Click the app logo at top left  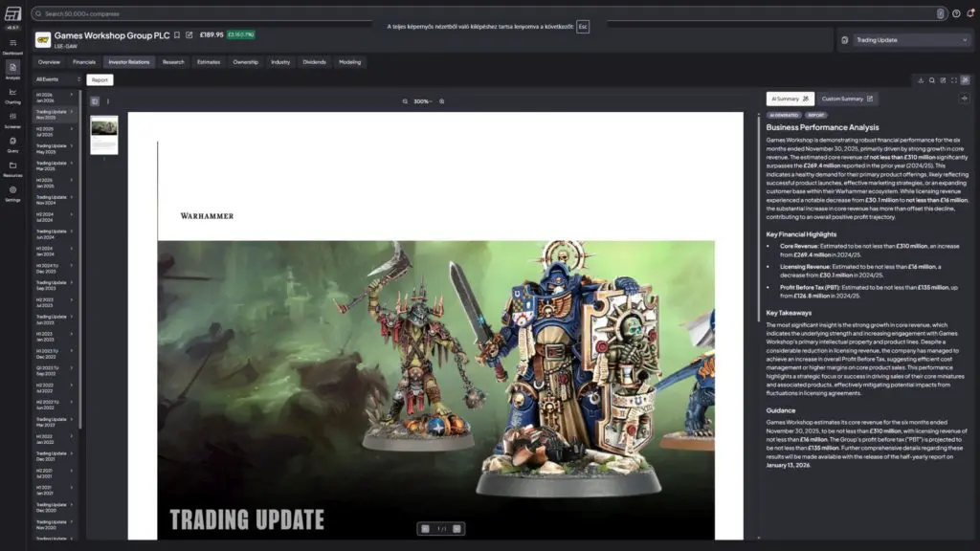point(12,13)
